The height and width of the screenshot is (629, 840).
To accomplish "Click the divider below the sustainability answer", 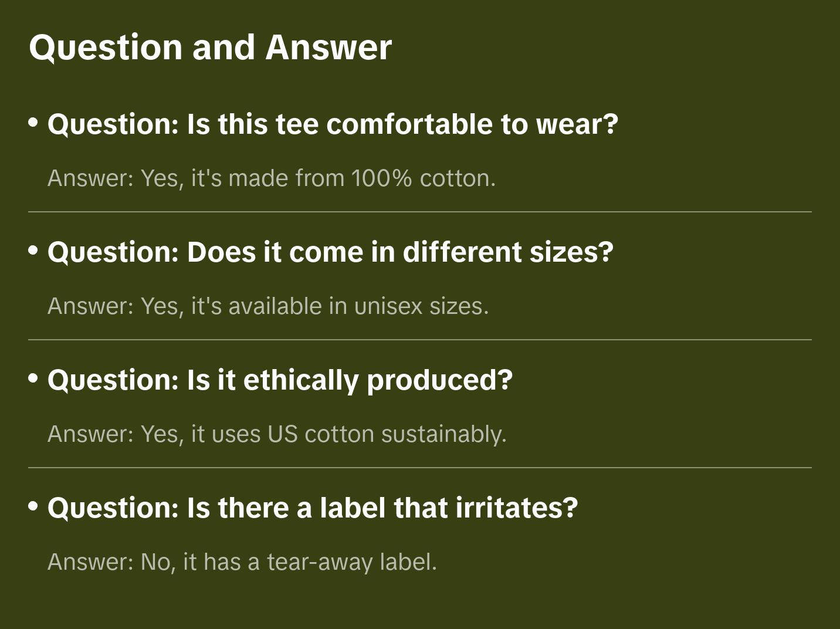I will 420,468.
